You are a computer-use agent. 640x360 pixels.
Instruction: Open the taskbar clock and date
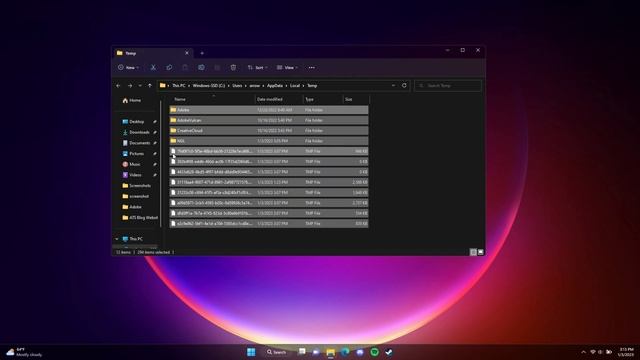626,352
